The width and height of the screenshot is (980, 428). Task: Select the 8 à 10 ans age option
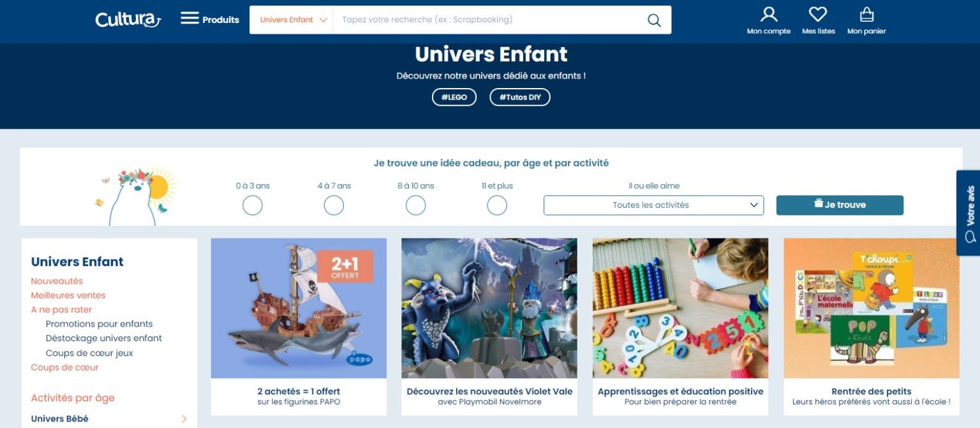pos(415,205)
